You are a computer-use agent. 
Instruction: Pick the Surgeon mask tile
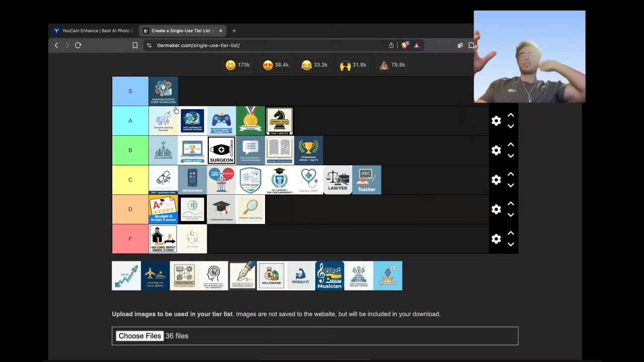pos(221,150)
